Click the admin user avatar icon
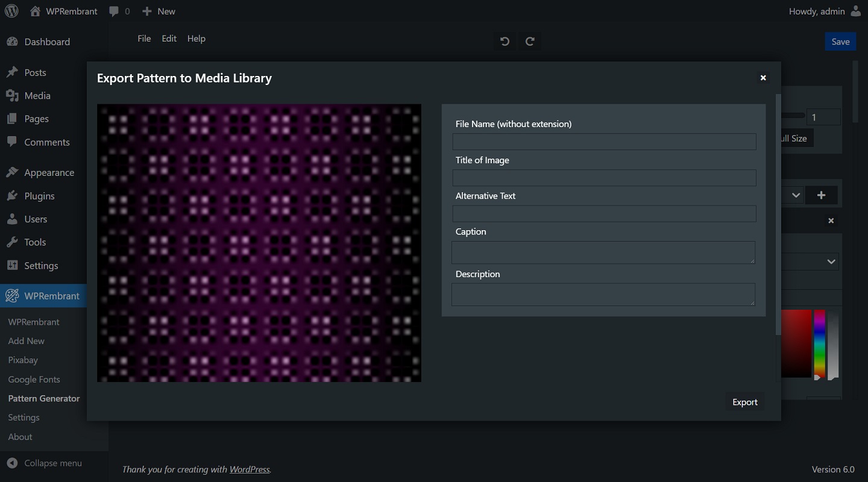This screenshot has width=868, height=482. [857, 11]
